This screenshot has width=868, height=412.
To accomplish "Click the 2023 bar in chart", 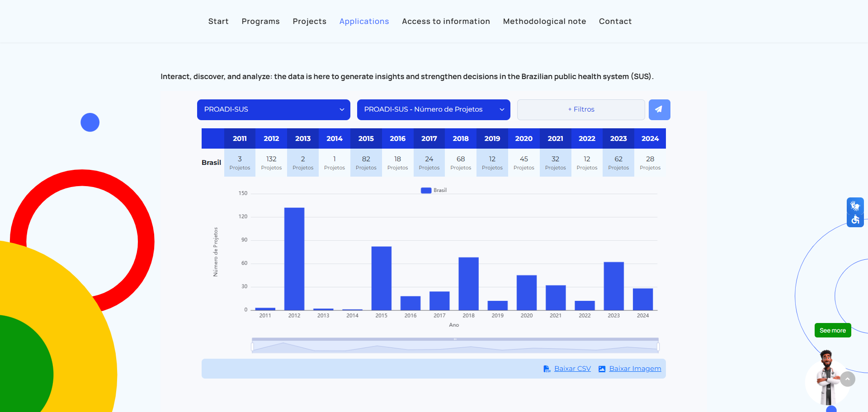I will (614, 286).
